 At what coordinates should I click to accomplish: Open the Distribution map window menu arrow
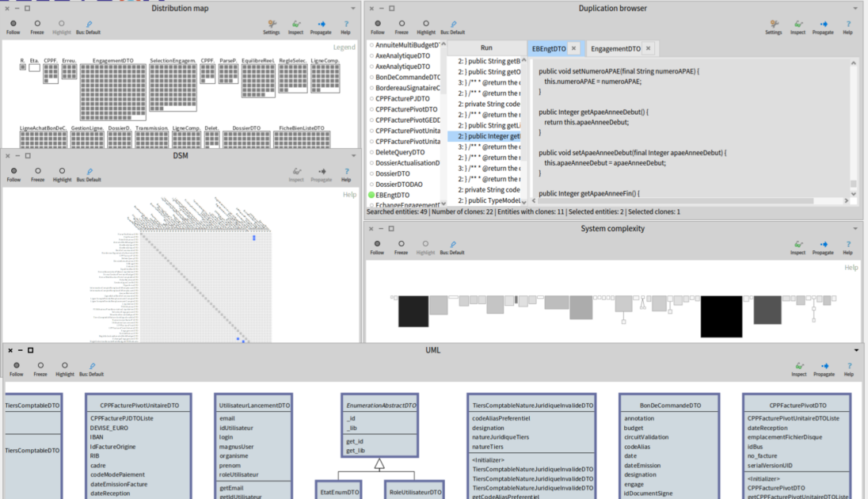[353, 8]
